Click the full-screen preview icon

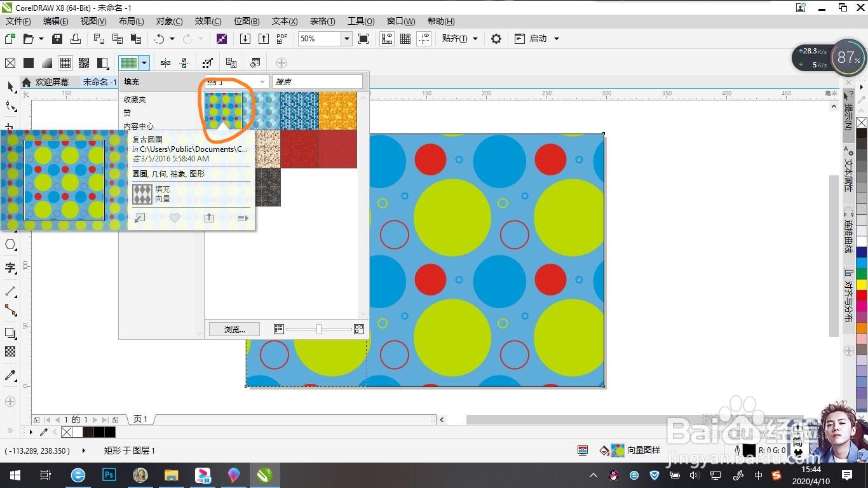coord(363,39)
